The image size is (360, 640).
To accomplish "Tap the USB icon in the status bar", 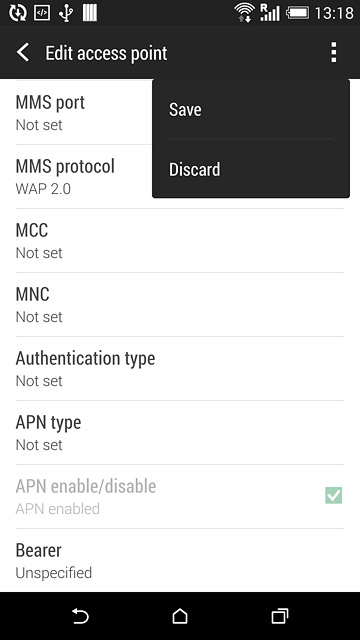I will click(65, 13).
